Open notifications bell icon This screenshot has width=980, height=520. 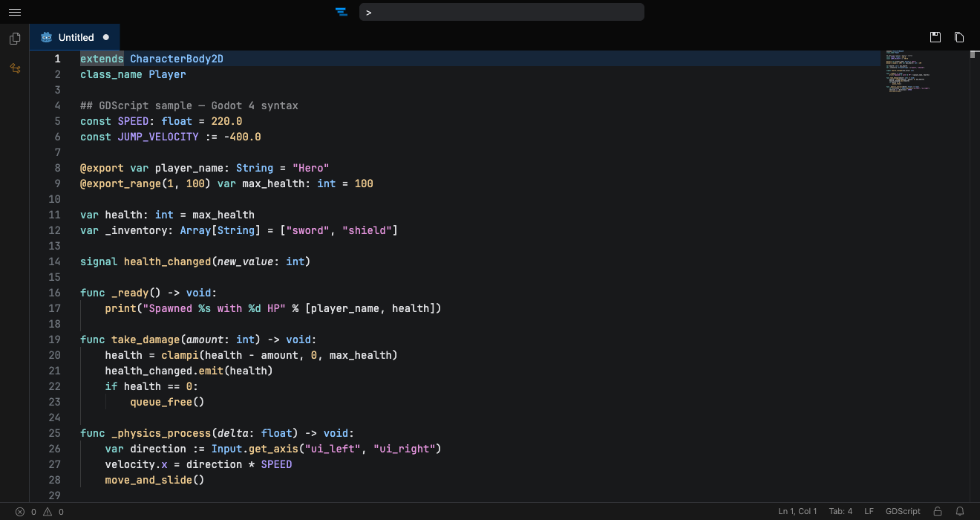[960, 511]
